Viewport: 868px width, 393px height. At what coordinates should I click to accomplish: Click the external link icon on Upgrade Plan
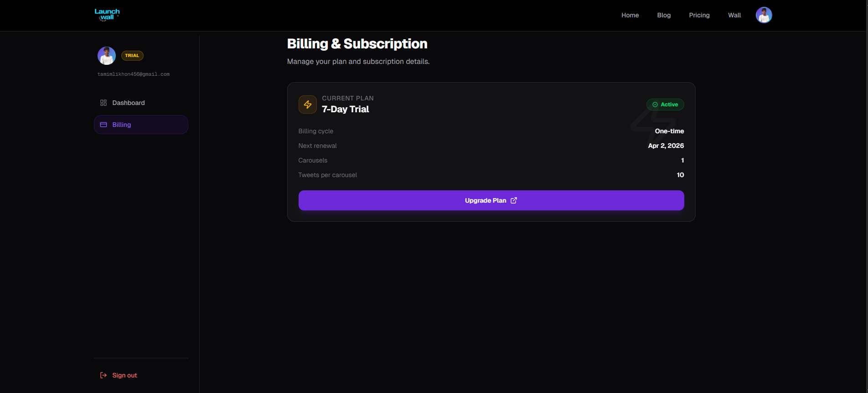pos(514,200)
